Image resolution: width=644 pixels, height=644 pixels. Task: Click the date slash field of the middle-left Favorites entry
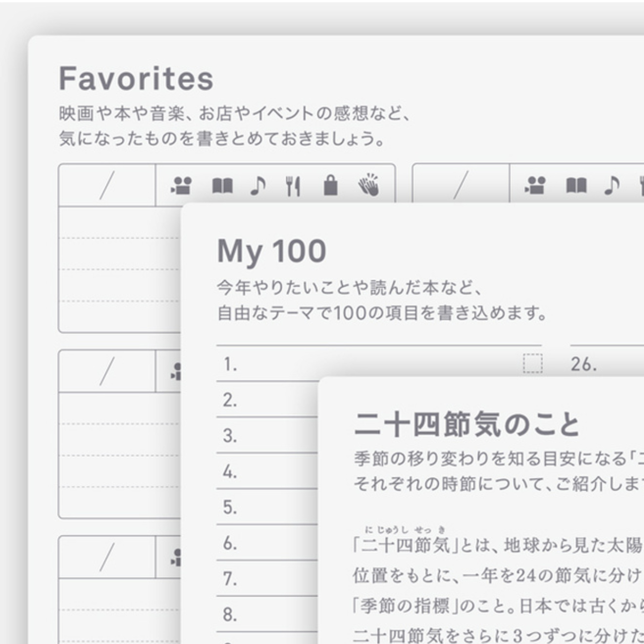[107, 371]
